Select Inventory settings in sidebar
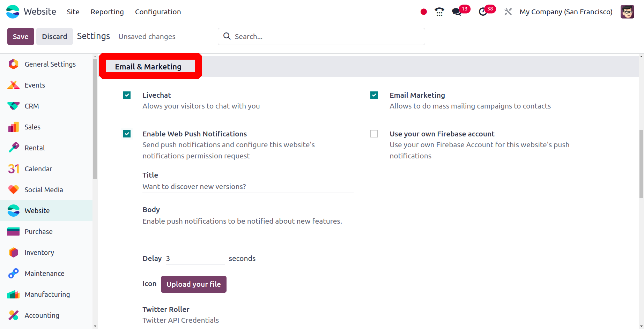 click(x=39, y=253)
